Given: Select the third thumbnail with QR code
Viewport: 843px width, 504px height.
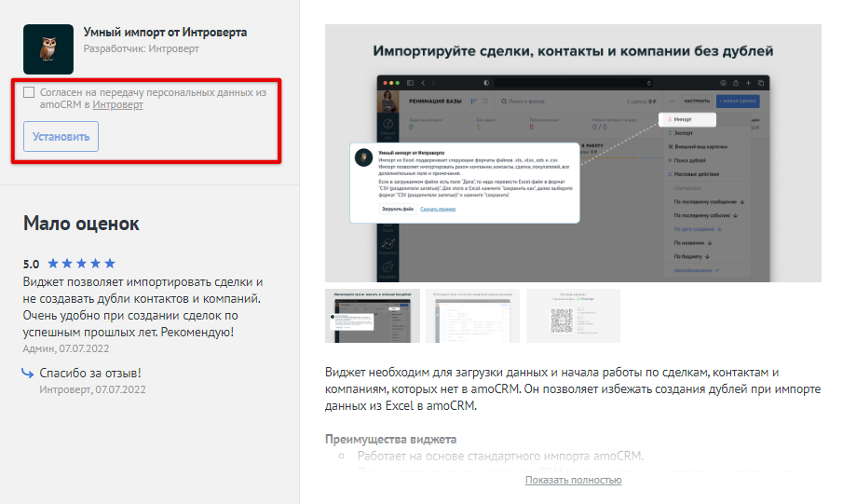Looking at the screenshot, I should coord(573,316).
